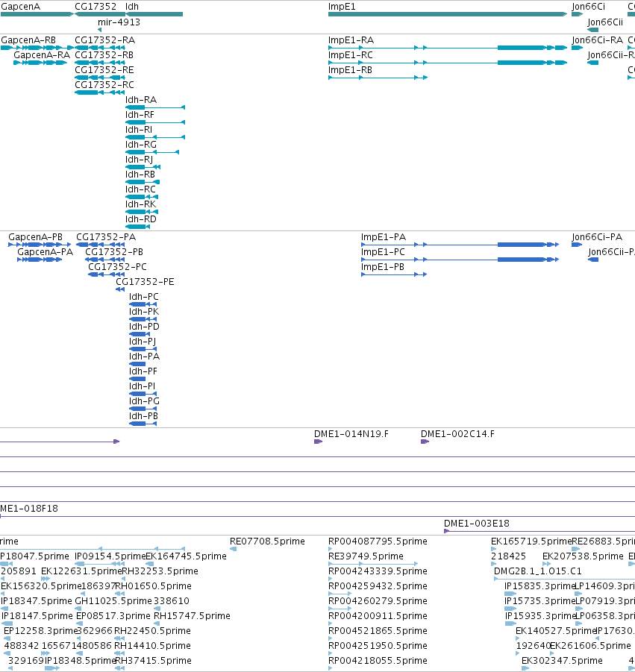
Task: Open the DME1-002C14.F clone end
Action: point(425,442)
